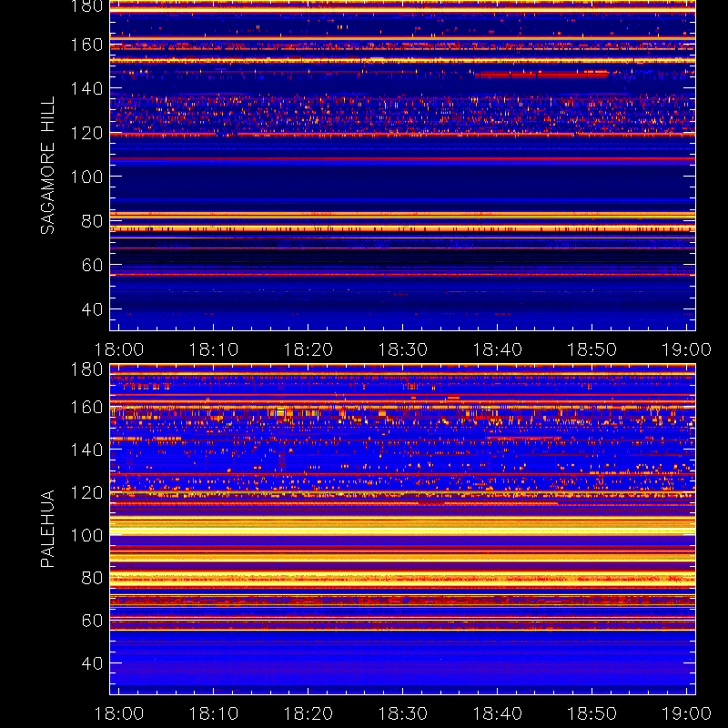Click the 18:00 time label under Sagamore Hill plot
Screen dimensions: 728x728
tap(119, 349)
